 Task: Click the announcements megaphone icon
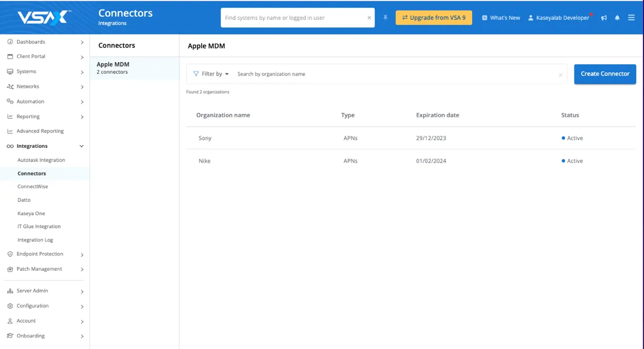[x=604, y=18]
